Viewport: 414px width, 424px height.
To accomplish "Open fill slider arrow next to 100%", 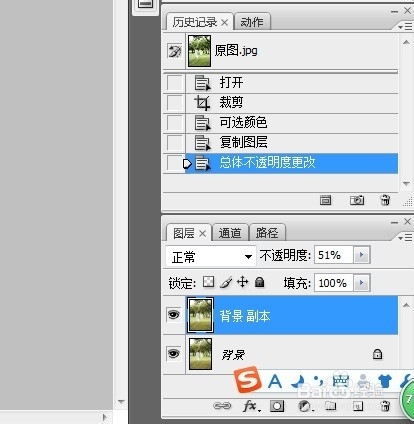I will 362,283.
